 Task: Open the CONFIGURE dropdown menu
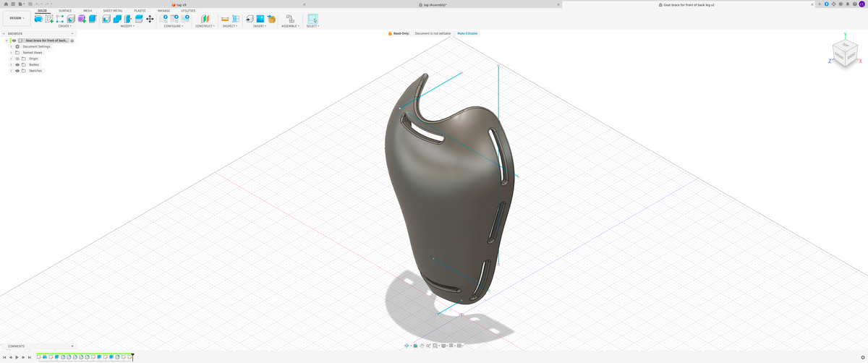[x=174, y=26]
